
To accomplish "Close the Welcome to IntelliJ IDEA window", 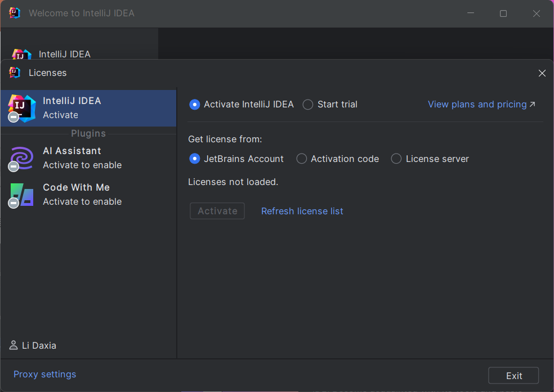I will [537, 13].
